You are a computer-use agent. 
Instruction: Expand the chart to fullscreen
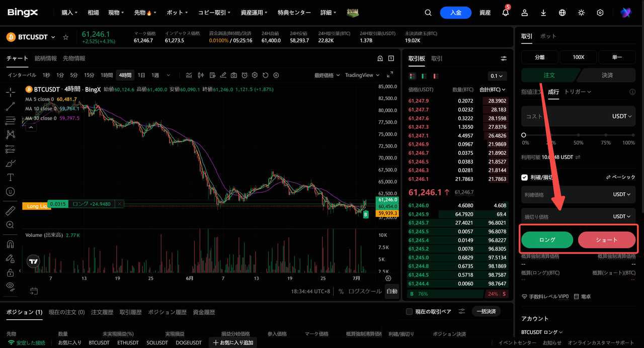pyautogui.click(x=390, y=75)
